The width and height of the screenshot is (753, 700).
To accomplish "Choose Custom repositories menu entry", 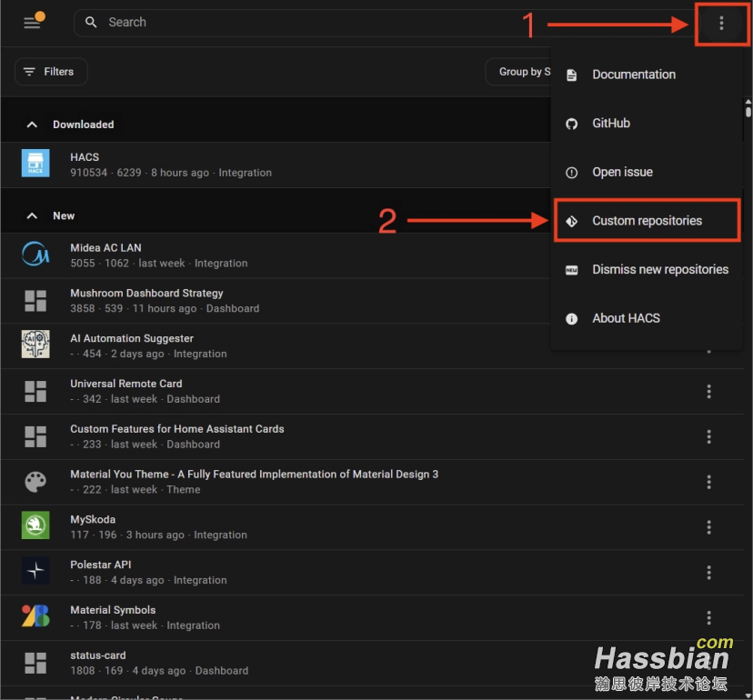I will [647, 221].
